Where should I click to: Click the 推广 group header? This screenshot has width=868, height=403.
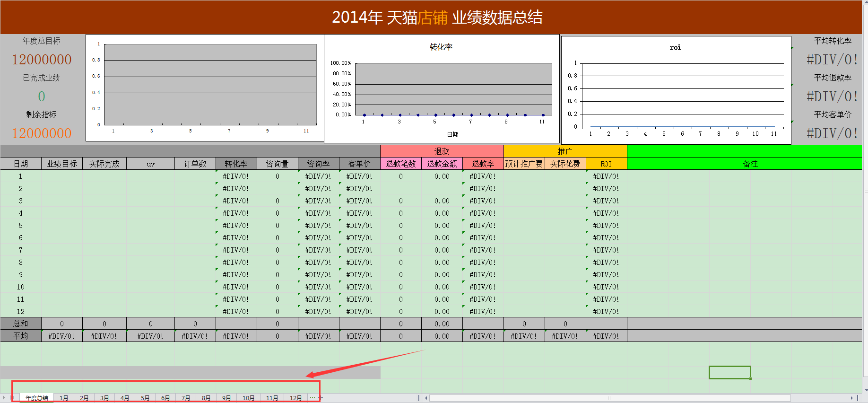coord(565,151)
